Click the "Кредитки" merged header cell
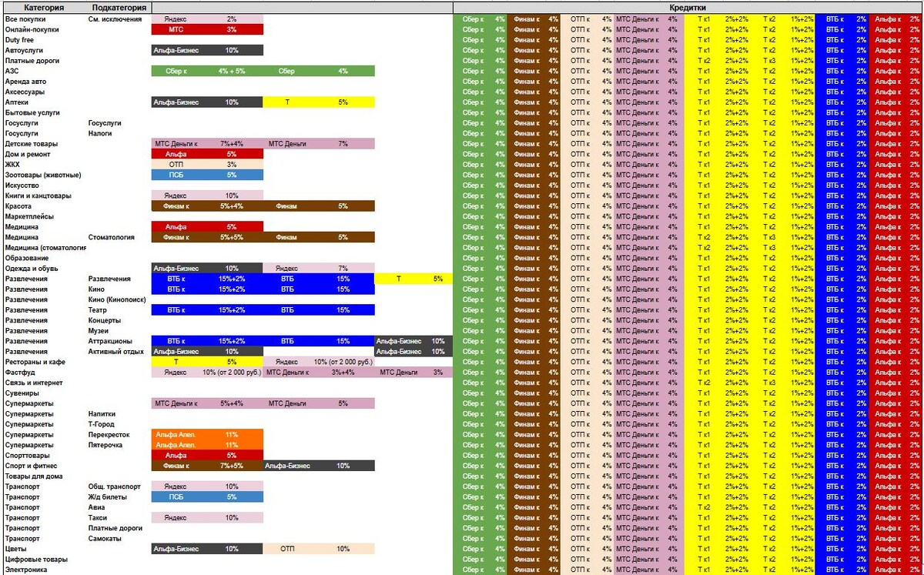 688,8
